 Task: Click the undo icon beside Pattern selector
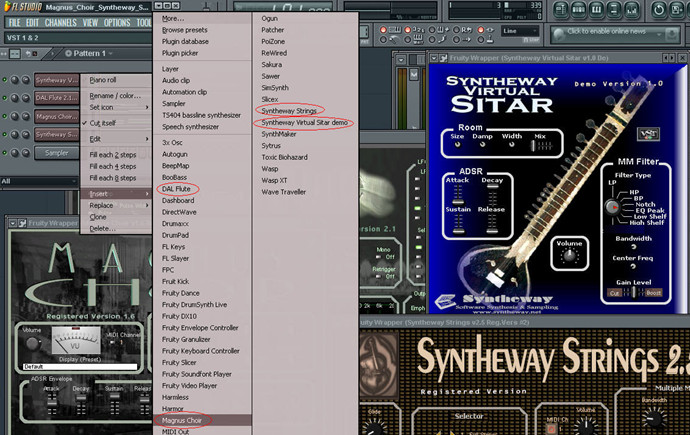pos(29,54)
